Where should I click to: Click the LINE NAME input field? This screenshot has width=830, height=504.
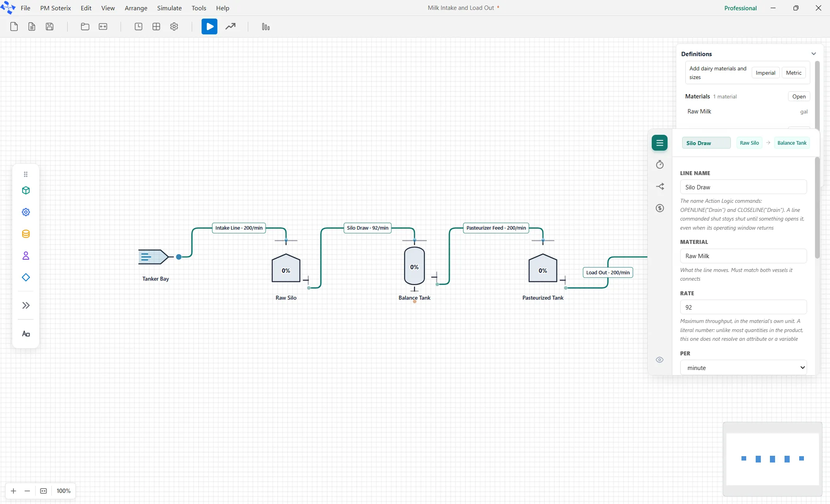coord(743,187)
